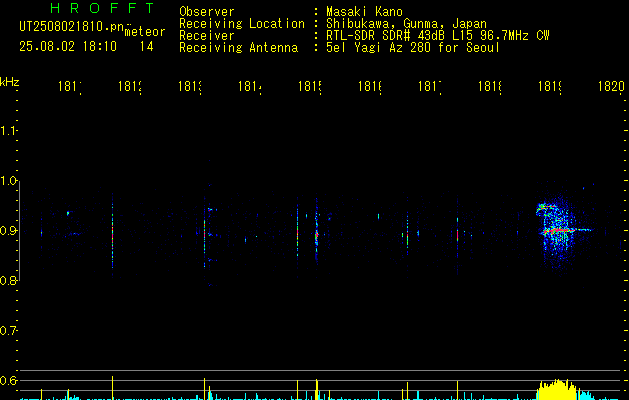629x400 pixels.
Task: Click the 'Receiver' field label
Action: (x=207, y=36)
